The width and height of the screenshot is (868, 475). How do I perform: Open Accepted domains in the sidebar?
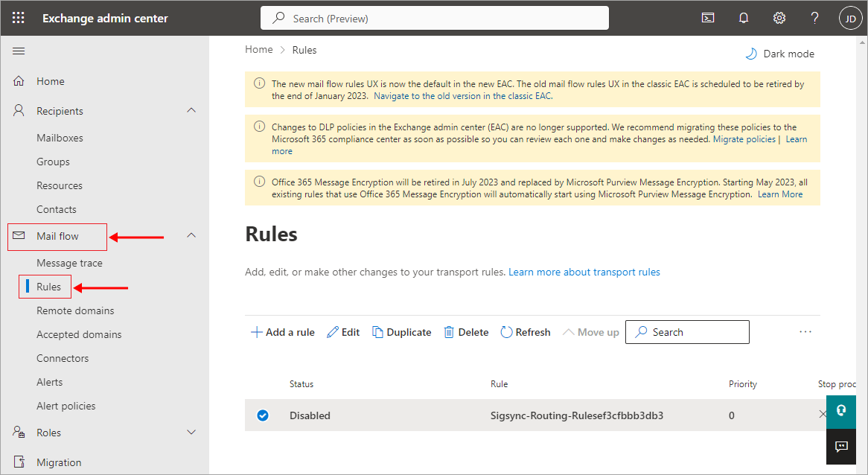pyautogui.click(x=79, y=334)
